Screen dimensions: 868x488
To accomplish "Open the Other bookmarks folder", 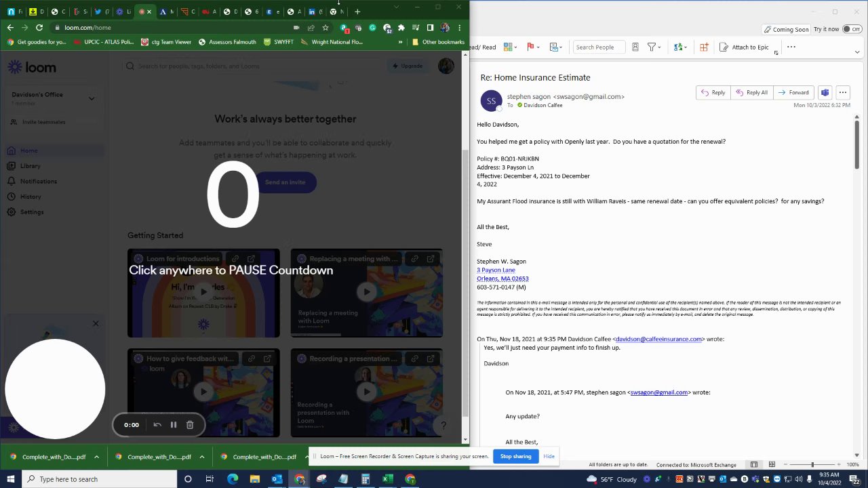I will pyautogui.click(x=438, y=42).
